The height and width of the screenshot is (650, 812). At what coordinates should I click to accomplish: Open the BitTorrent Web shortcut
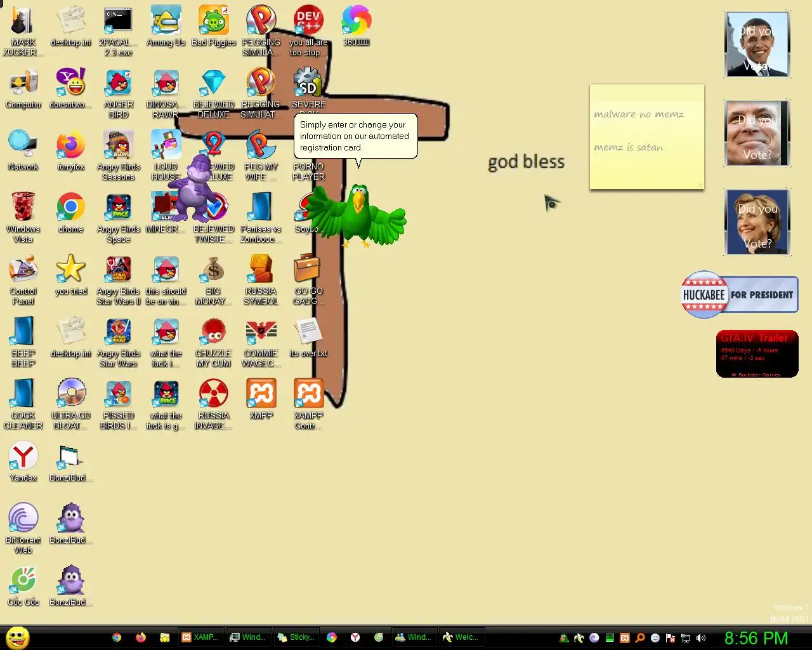click(23, 529)
